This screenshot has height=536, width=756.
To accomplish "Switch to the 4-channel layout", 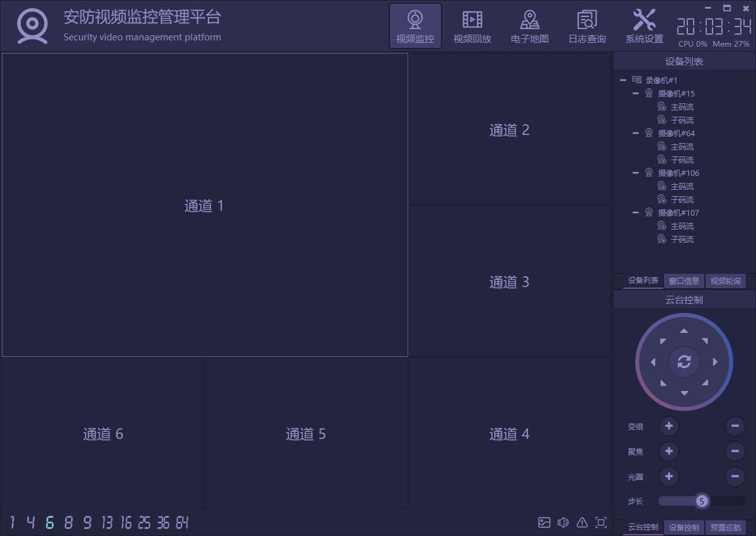I will click(30, 522).
